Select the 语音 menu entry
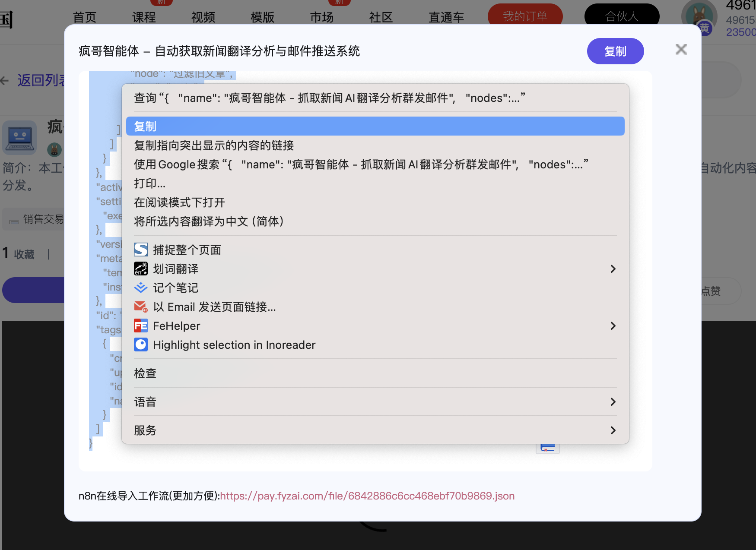 click(x=375, y=402)
